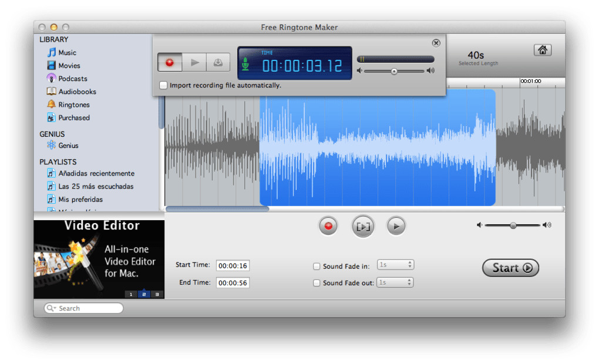599x364 pixels.
Task: Enable Import recording file automatically checkbox
Action: tap(163, 85)
